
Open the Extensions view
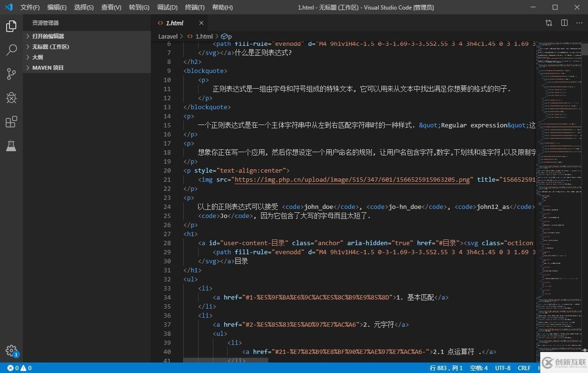[x=11, y=122]
